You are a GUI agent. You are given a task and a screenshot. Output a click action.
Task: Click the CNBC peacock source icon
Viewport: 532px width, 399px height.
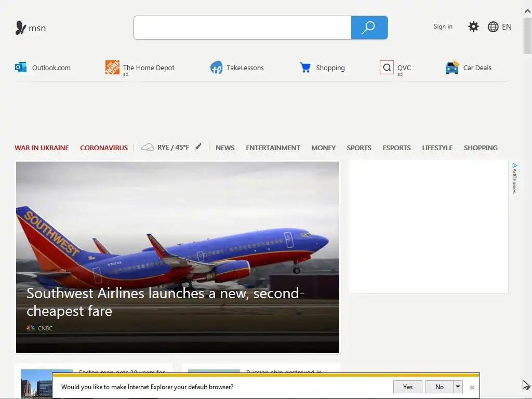31,328
